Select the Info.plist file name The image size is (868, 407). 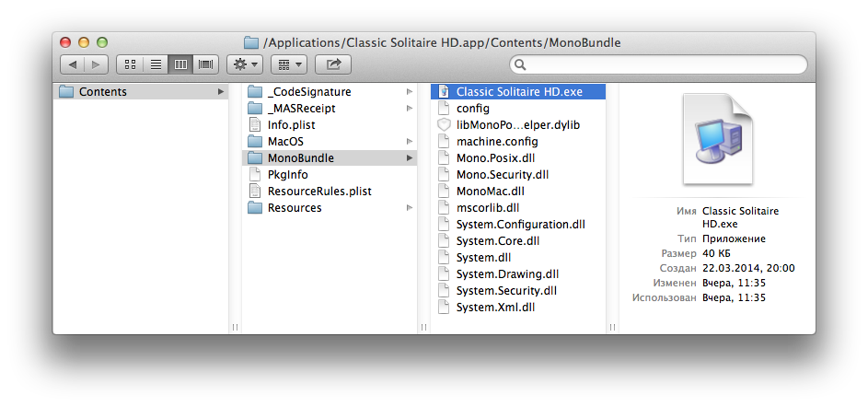[x=291, y=125]
